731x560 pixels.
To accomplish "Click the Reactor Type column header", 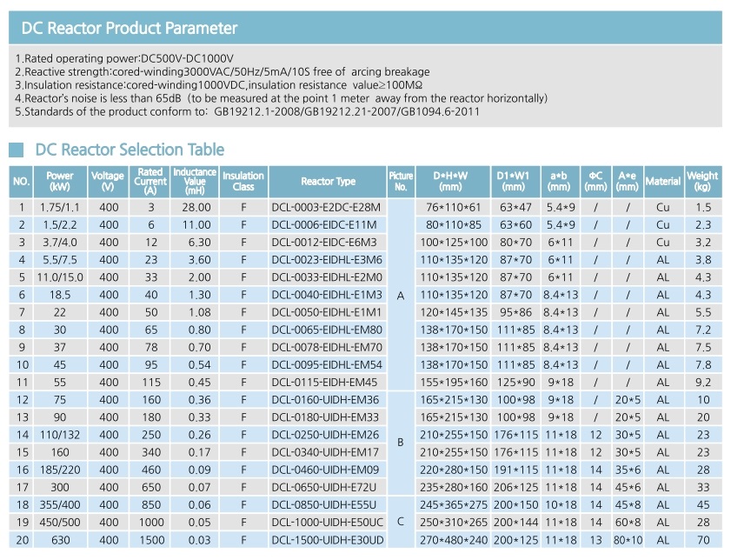I will [328, 182].
